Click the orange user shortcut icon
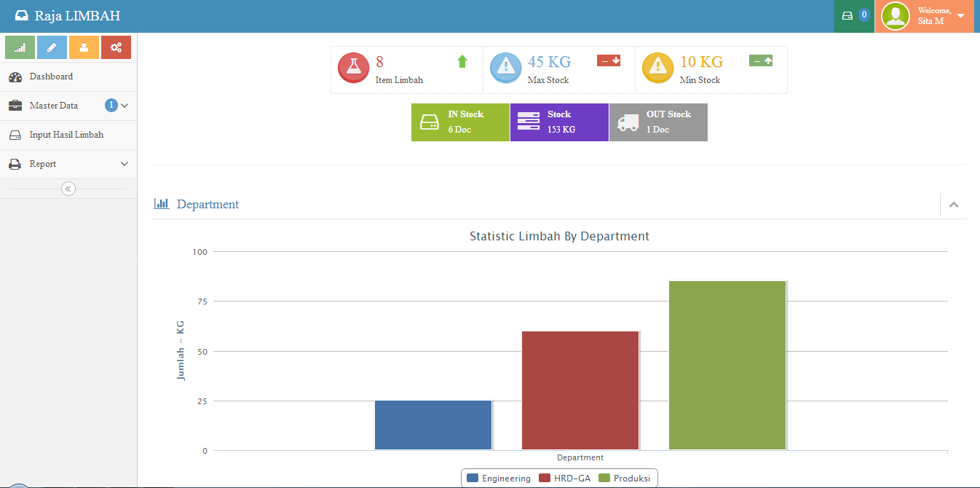The image size is (980, 488). pos(84,47)
